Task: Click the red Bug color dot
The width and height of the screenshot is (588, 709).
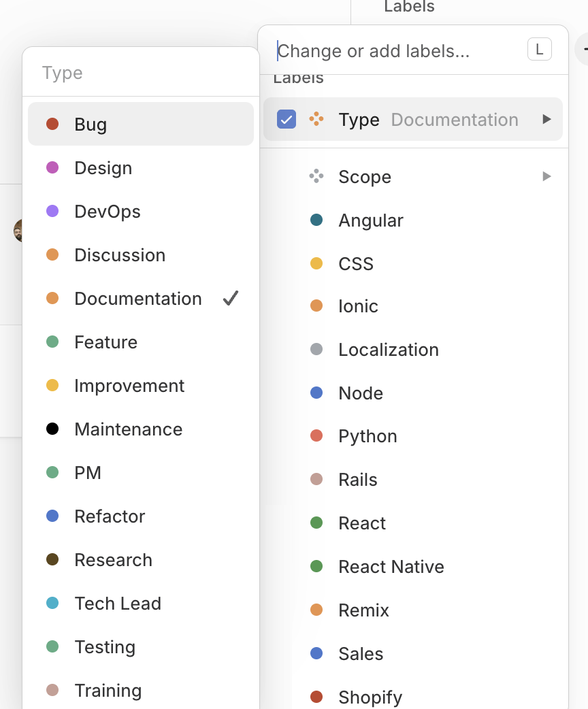Action: point(52,124)
